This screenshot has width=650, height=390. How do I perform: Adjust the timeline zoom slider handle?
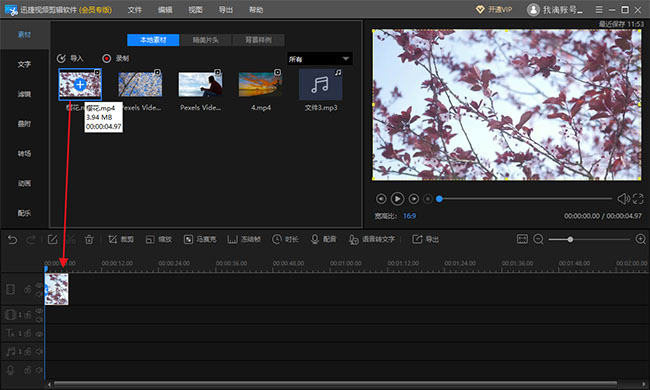[570, 240]
